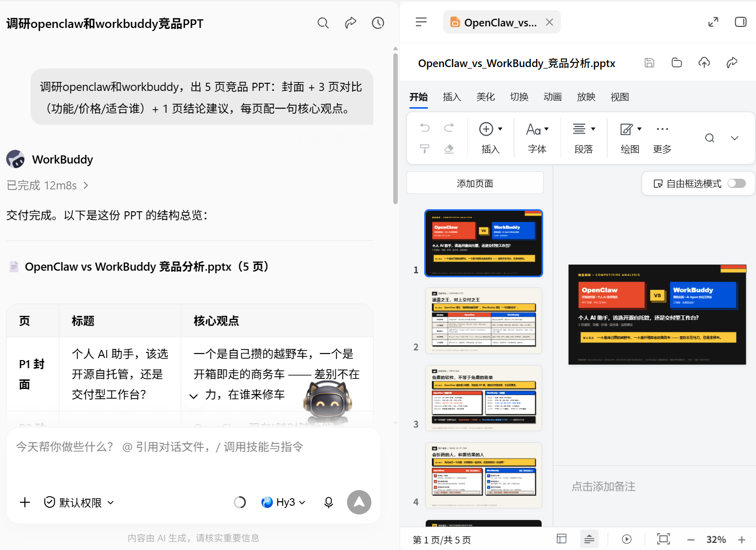Toggle the 自由框选模式 switch

point(737,183)
